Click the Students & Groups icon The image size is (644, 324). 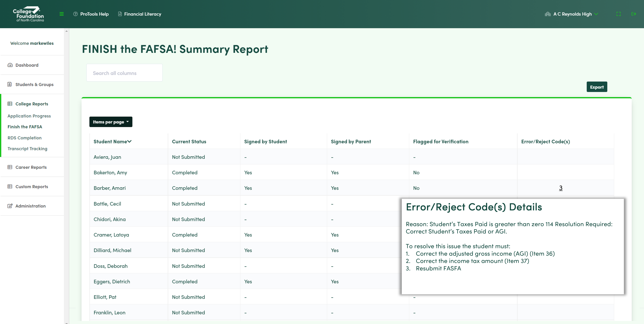click(10, 84)
